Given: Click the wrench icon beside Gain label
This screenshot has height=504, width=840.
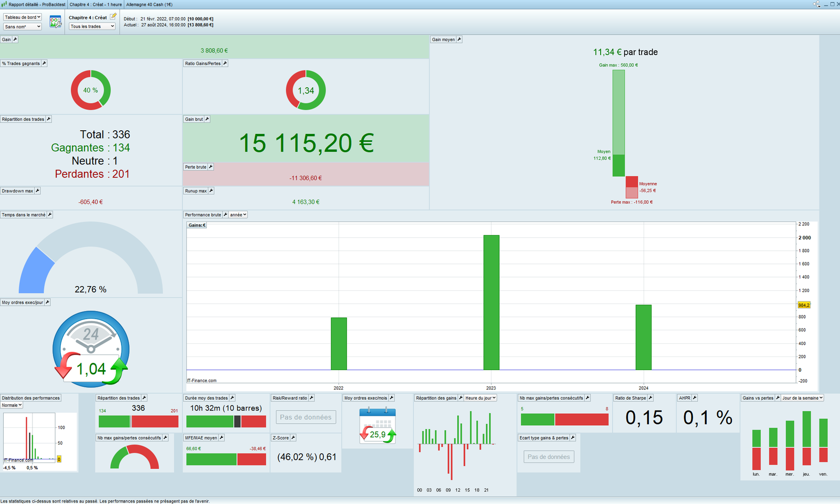Looking at the screenshot, I should click(x=15, y=39).
